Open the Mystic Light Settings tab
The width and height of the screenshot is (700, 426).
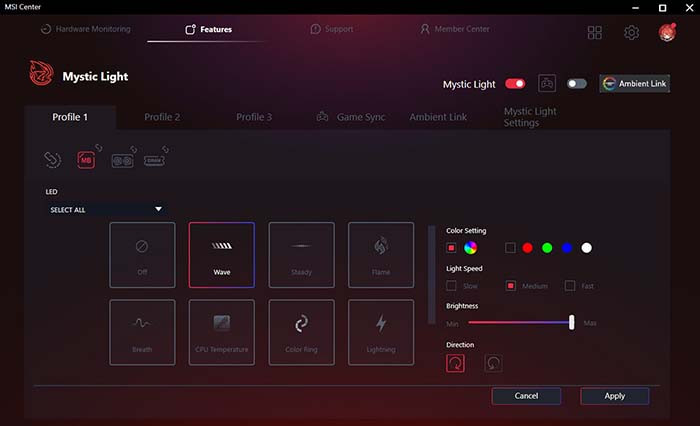click(530, 118)
